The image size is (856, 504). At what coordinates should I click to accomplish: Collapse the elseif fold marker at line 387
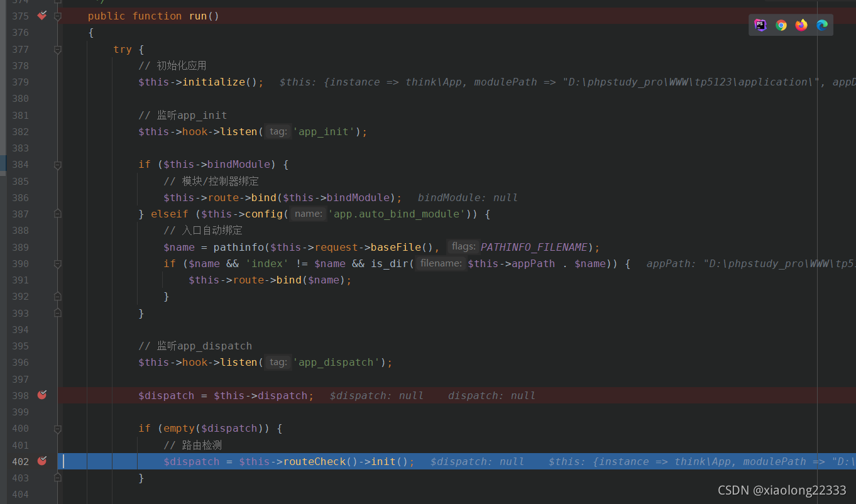click(x=58, y=214)
